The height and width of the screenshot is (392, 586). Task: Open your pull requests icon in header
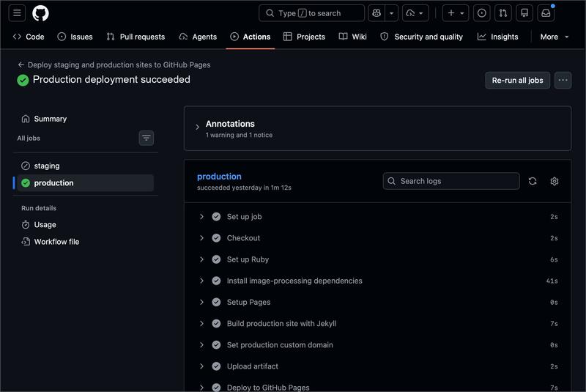point(503,13)
